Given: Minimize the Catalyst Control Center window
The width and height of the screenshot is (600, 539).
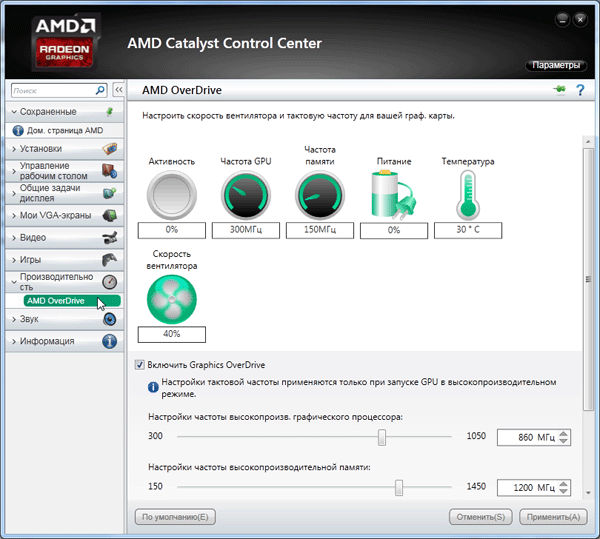Looking at the screenshot, I should click(562, 20).
